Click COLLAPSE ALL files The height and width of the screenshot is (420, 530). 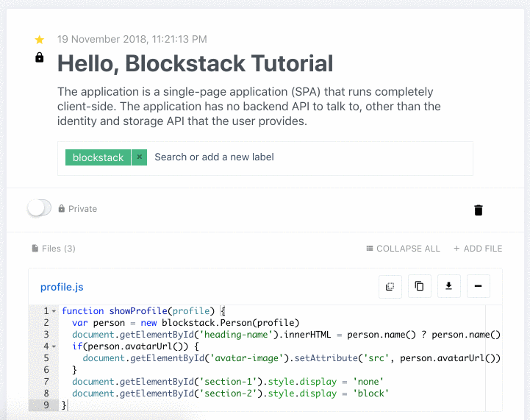pyautogui.click(x=404, y=249)
